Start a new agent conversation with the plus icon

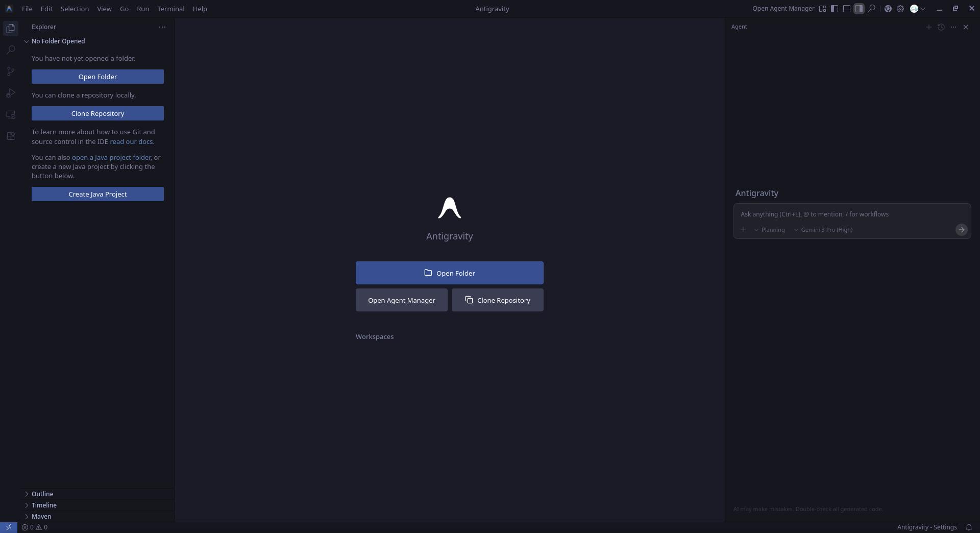(928, 27)
